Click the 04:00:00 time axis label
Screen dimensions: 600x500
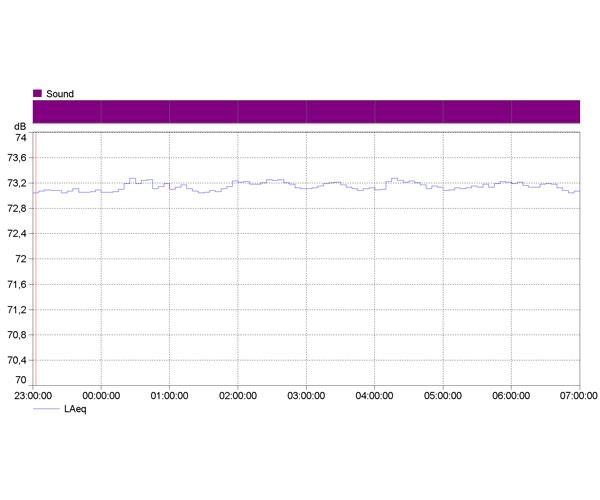(x=374, y=396)
